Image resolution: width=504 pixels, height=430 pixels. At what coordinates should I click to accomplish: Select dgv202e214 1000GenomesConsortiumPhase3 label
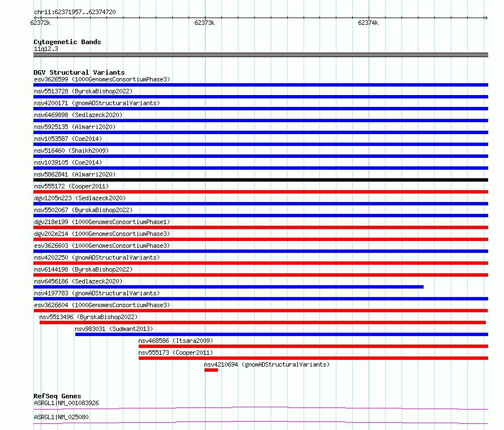[101, 234]
